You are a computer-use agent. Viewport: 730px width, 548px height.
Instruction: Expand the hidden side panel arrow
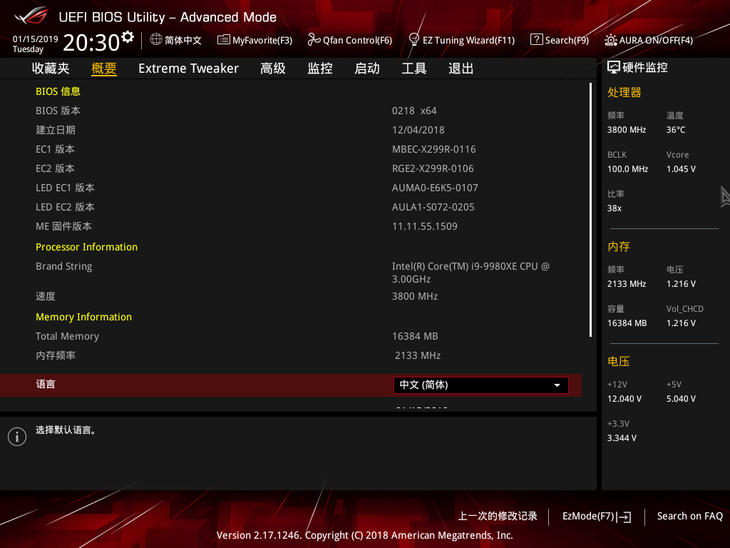click(x=725, y=196)
